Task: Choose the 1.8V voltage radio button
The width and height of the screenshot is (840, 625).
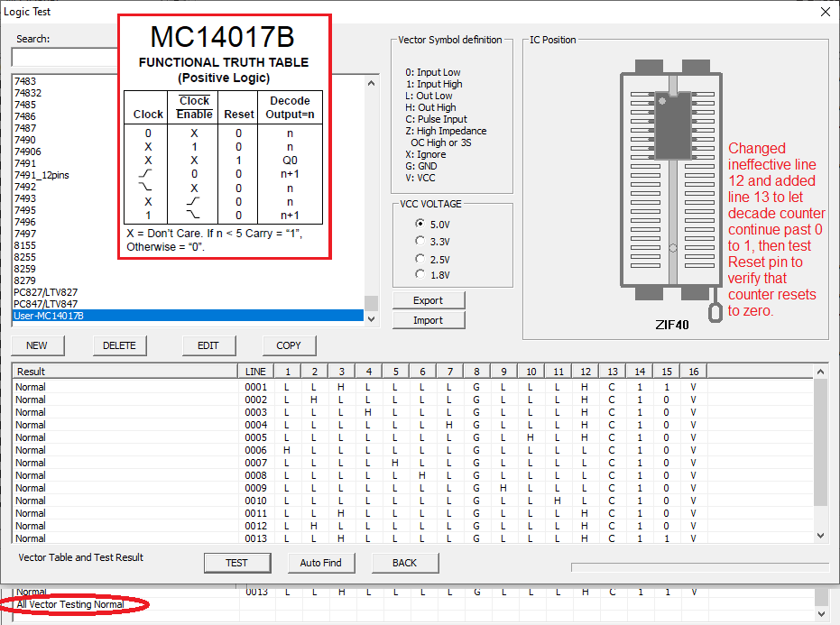Action: pyautogui.click(x=420, y=274)
